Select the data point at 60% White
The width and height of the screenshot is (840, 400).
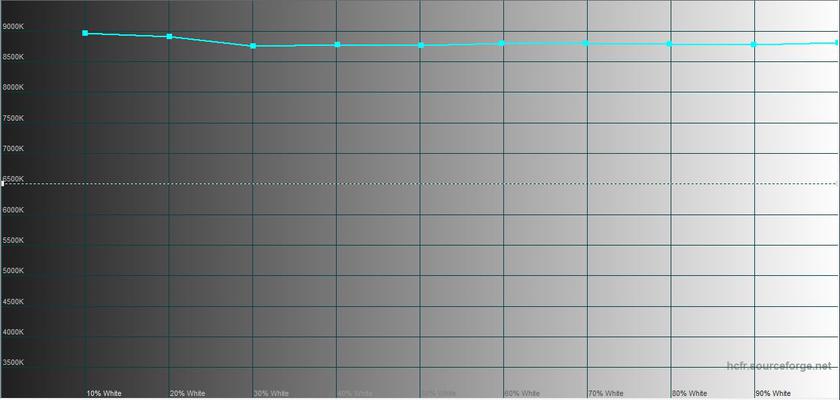click(x=502, y=43)
